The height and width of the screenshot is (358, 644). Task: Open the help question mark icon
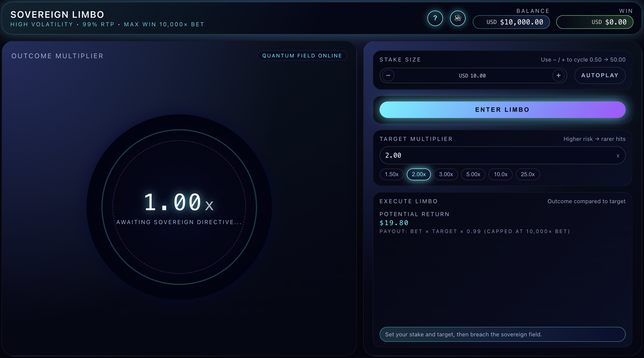tap(435, 18)
